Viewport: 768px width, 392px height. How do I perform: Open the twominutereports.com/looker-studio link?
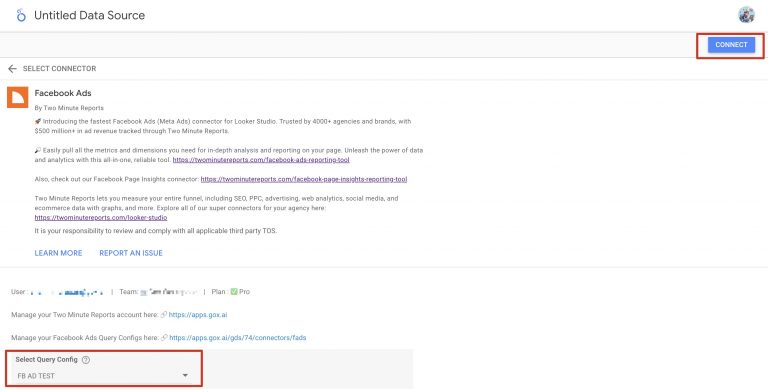tap(101, 218)
